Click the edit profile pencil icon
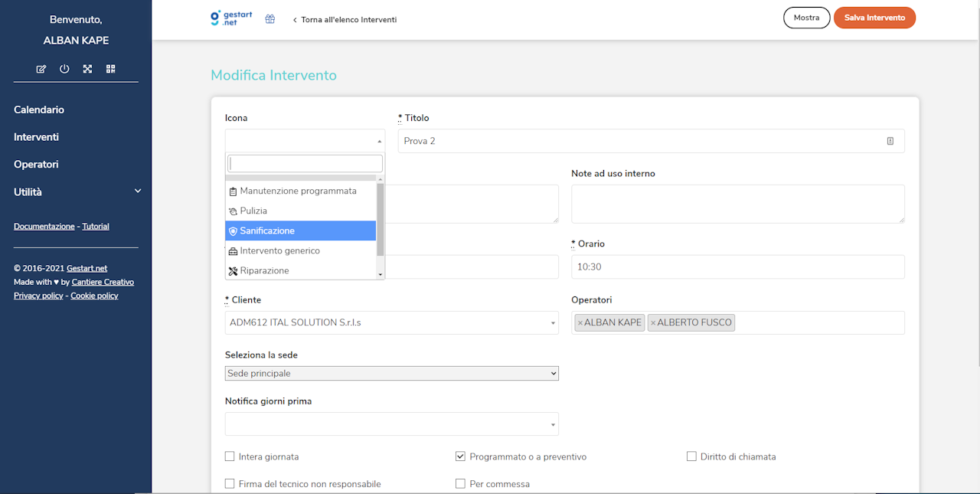The height and width of the screenshot is (494, 980). point(41,69)
